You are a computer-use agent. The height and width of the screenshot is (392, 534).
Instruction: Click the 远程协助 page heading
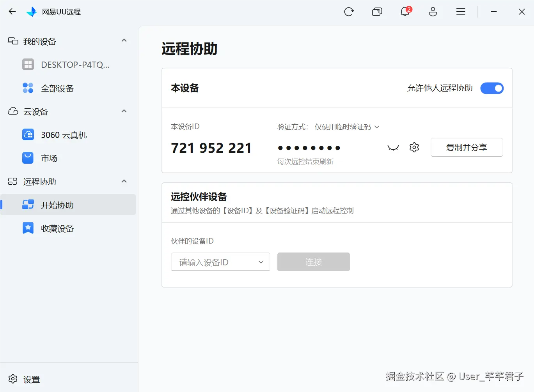[190, 49]
